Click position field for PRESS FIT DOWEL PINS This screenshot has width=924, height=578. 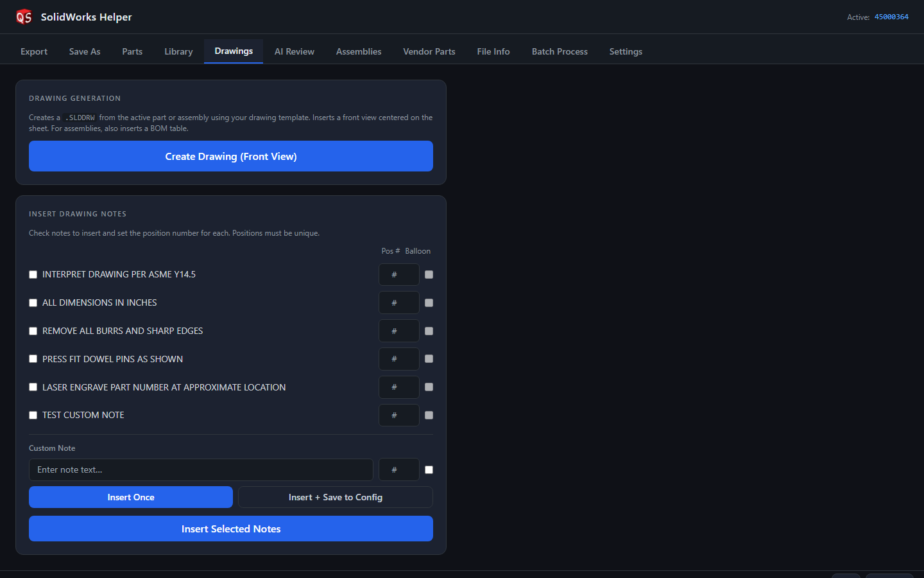(399, 359)
